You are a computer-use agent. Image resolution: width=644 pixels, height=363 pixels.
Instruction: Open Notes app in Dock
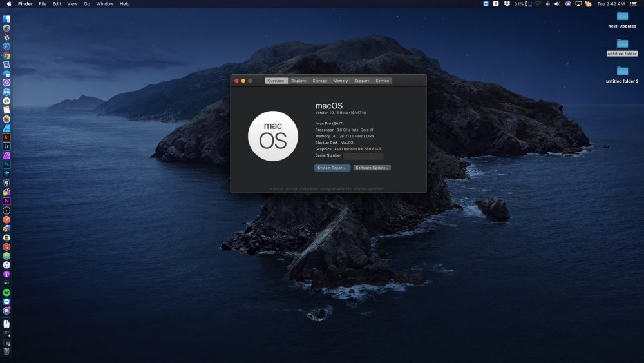6,110
